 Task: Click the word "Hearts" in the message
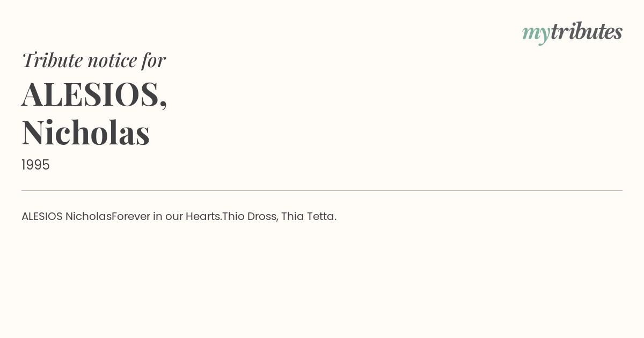click(x=203, y=216)
